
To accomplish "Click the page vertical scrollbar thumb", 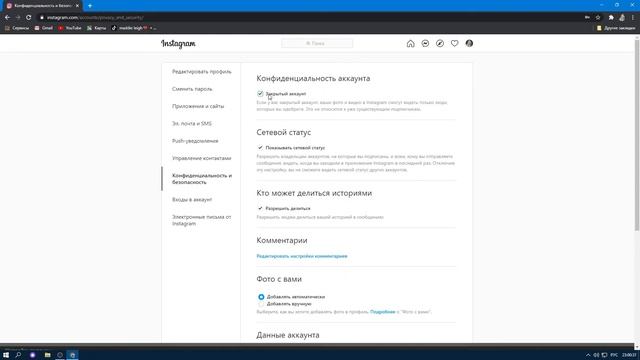I will [637, 135].
